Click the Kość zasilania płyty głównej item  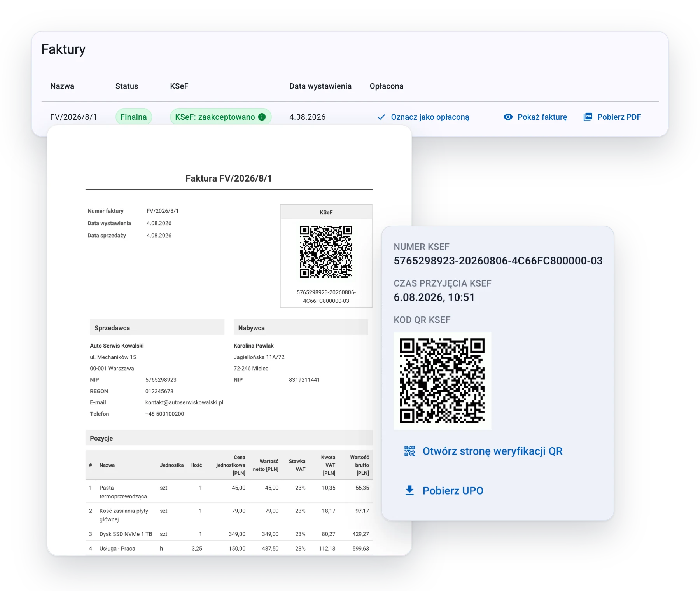pos(229,515)
